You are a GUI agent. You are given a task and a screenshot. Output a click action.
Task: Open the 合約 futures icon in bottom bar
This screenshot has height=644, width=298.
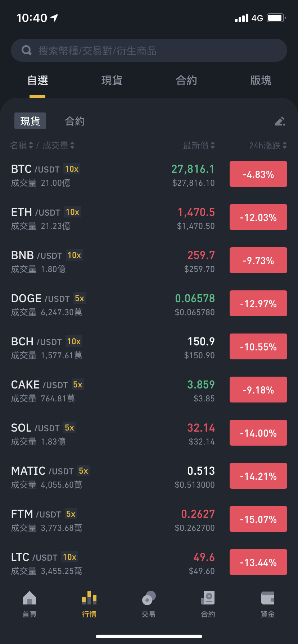(208, 598)
